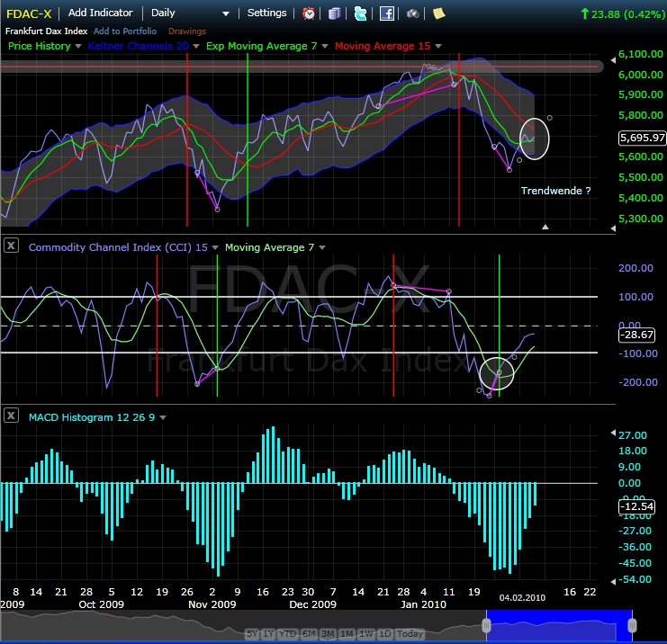The height and width of the screenshot is (644, 667).
Task: Expand the Daily timeframe dropdown
Action: [x=226, y=13]
